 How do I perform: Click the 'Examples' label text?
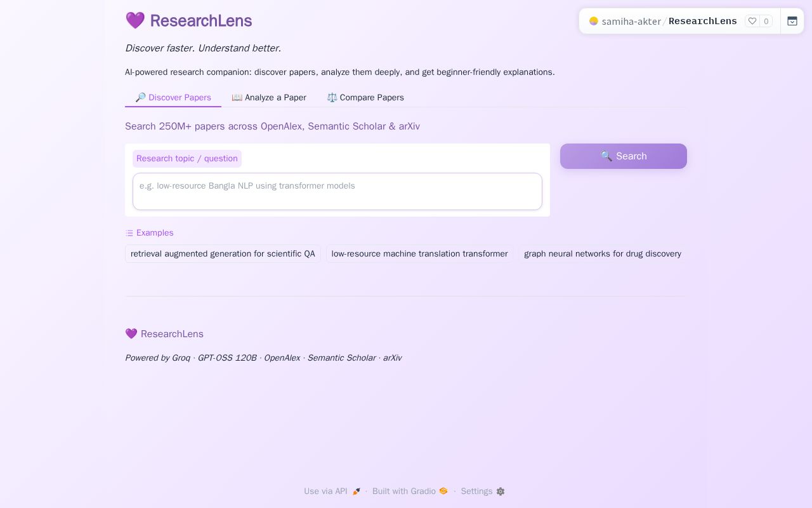pos(155,233)
